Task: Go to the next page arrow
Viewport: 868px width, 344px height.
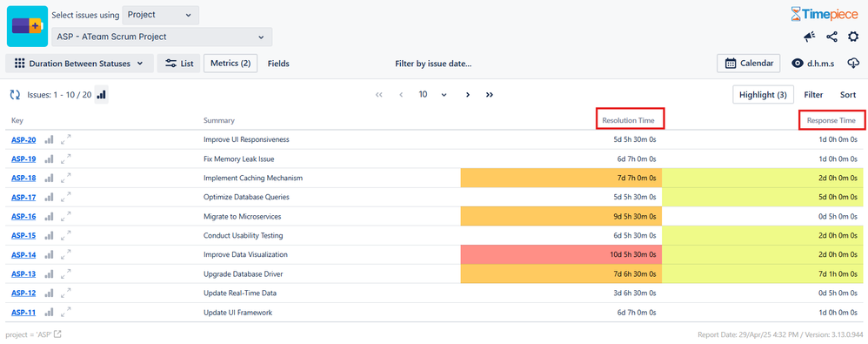Action: pyautogui.click(x=468, y=95)
